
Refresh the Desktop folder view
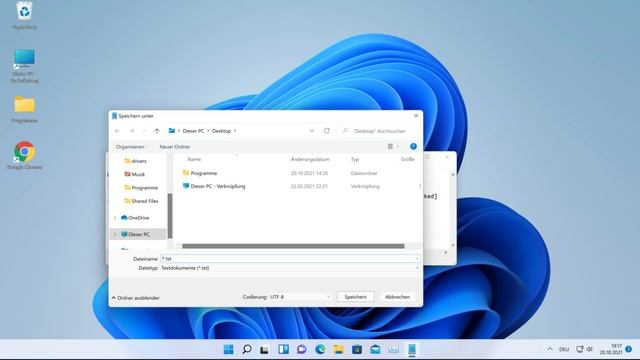point(327,131)
